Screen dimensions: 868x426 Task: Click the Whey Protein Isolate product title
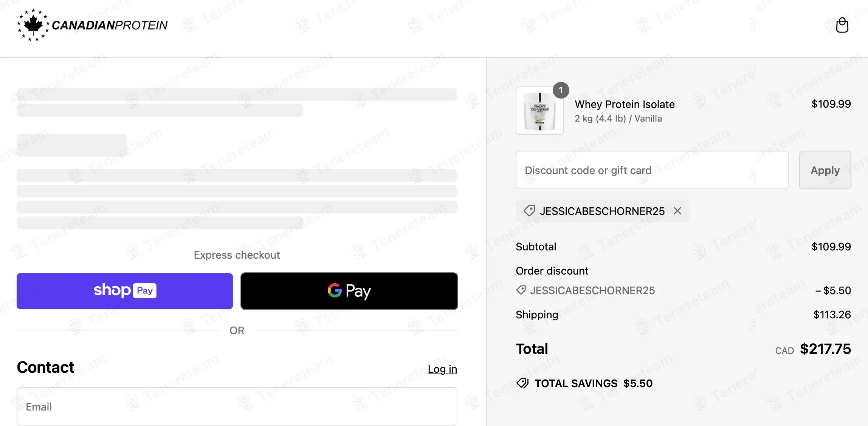click(625, 104)
